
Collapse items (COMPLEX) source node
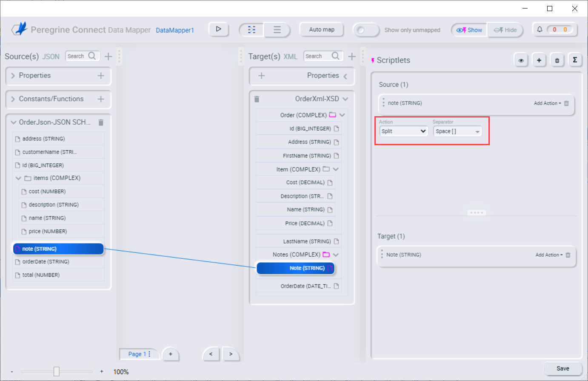(x=18, y=178)
